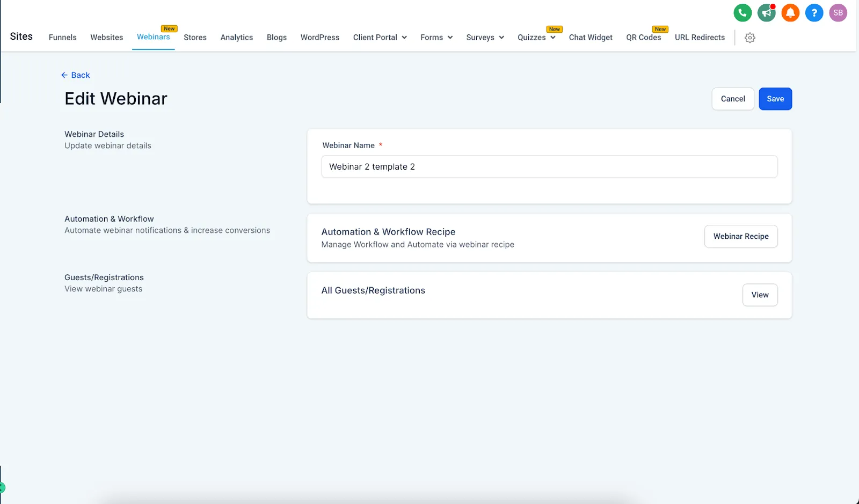Click the blue help question mark icon
The height and width of the screenshot is (504, 859).
[814, 13]
